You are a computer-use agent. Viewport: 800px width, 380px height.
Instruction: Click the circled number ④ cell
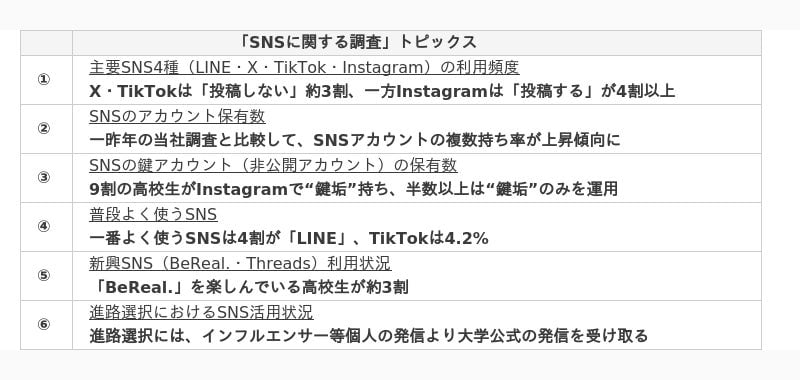(46, 227)
